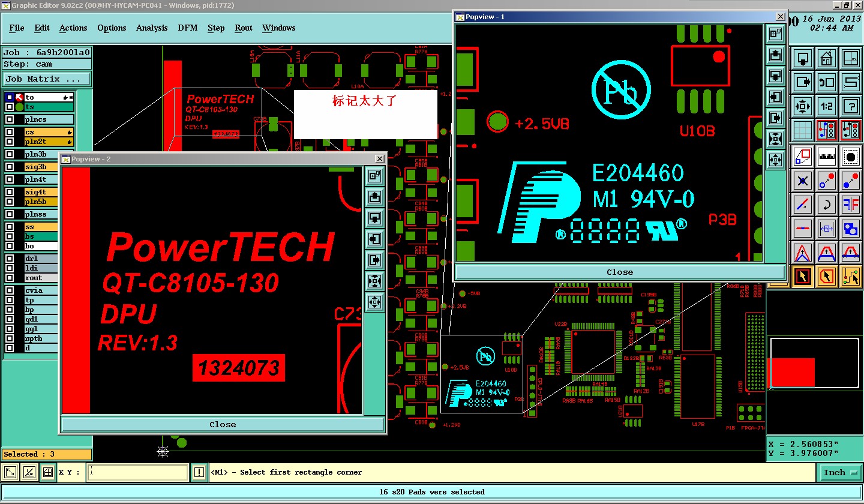Open the question mark help icon
This screenshot has height=504, width=864.
[851, 106]
